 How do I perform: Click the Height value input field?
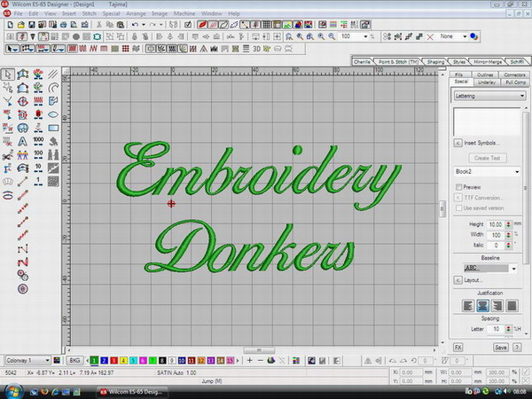(x=495, y=224)
